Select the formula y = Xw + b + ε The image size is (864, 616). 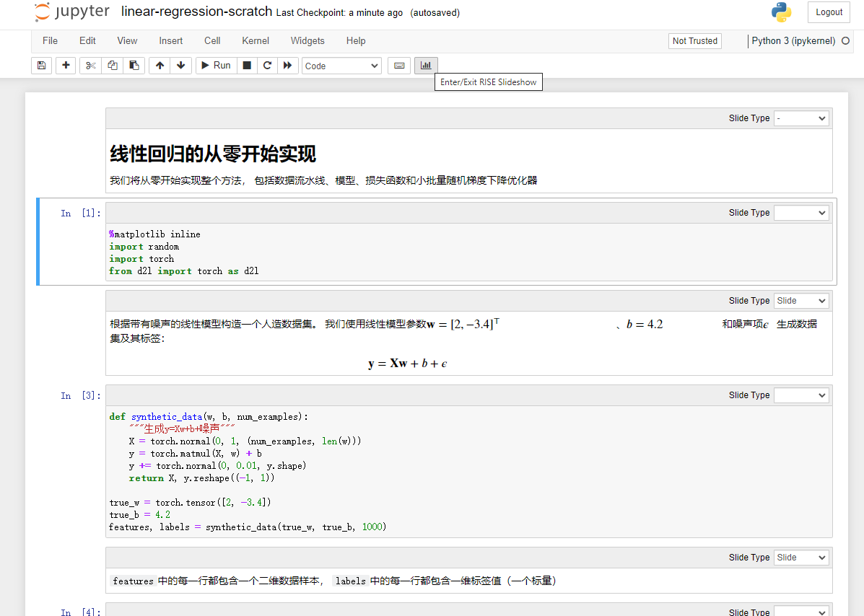[407, 364]
